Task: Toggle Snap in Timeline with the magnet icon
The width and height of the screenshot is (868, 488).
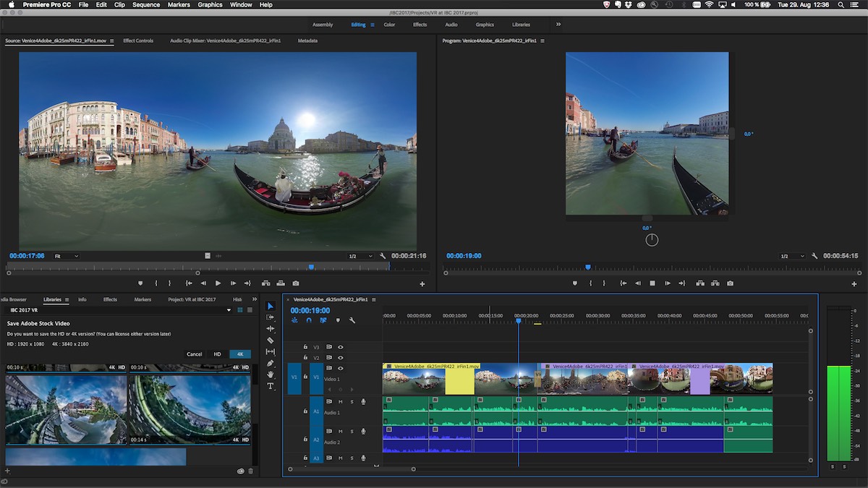Action: coord(309,320)
